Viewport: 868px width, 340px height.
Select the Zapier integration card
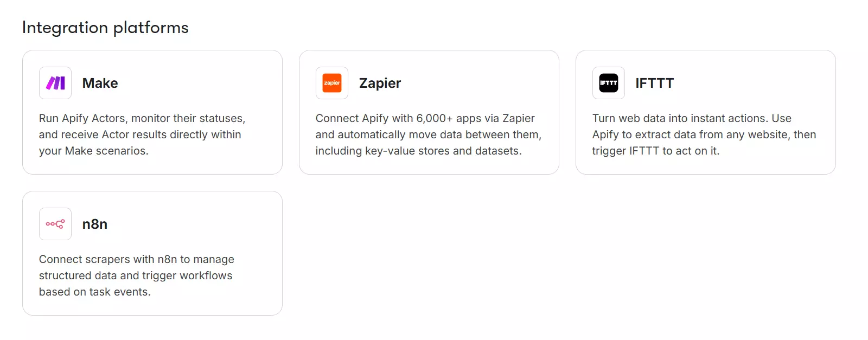click(x=429, y=112)
